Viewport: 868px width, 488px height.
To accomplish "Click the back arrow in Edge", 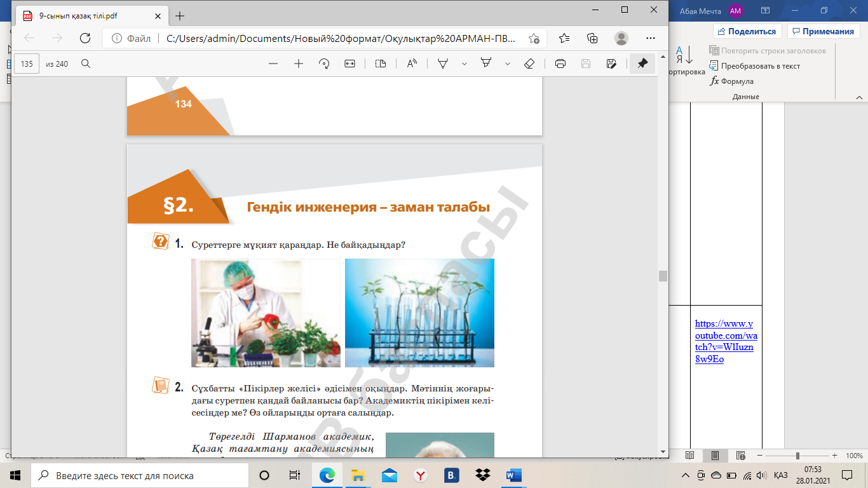I will click(29, 38).
